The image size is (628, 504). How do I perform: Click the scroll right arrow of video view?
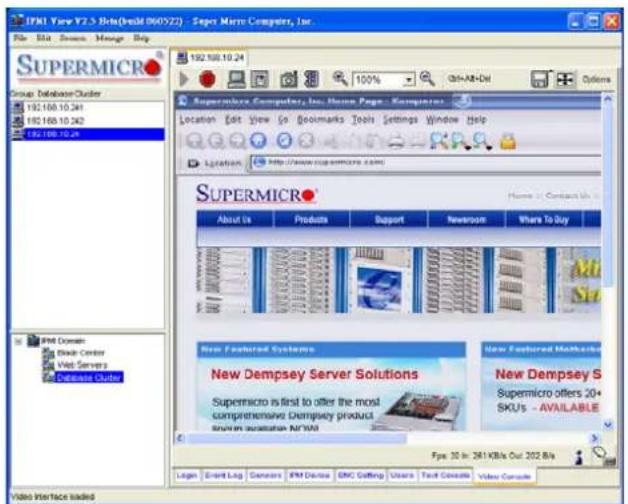pyautogui.click(x=594, y=438)
